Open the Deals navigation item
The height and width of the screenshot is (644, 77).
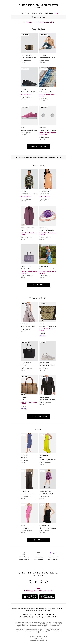[57, 13]
